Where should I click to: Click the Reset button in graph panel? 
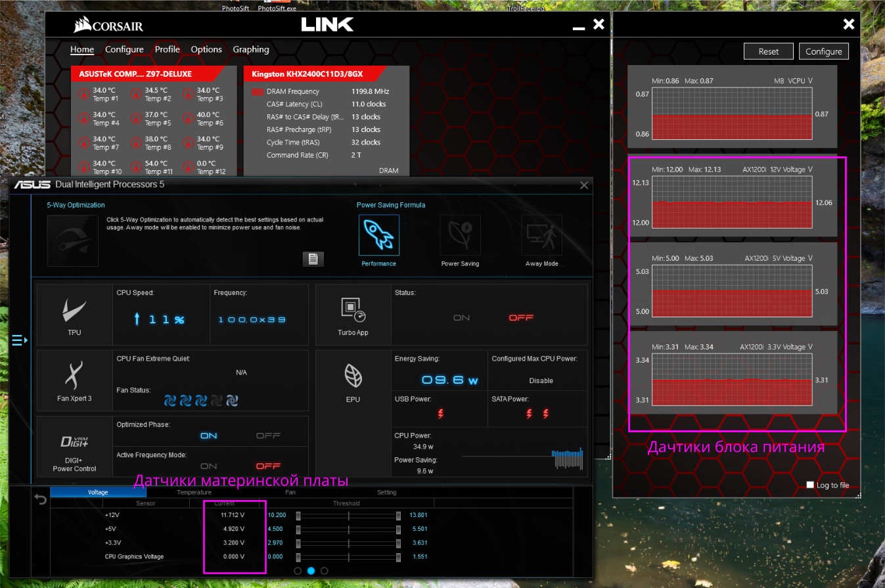click(769, 51)
